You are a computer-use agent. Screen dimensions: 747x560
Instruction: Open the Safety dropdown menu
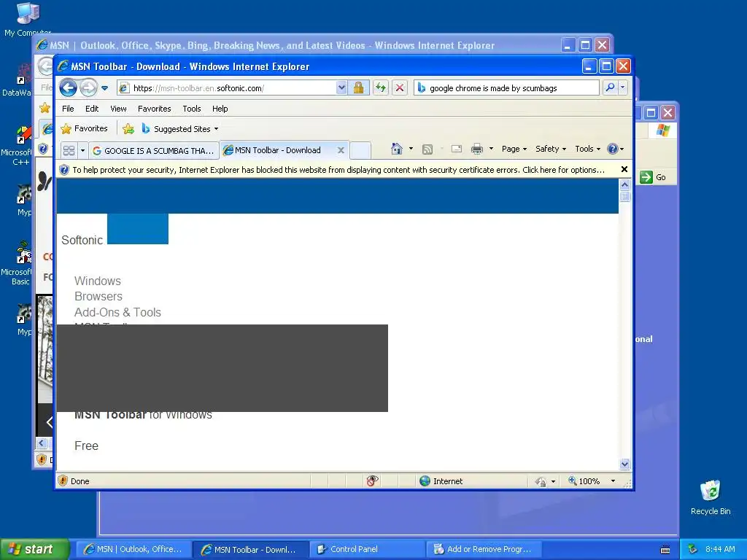coord(551,149)
